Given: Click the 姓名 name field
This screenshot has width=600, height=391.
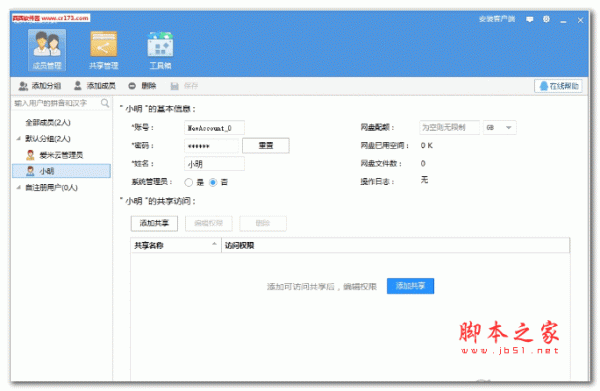Looking at the screenshot, I should (x=214, y=164).
